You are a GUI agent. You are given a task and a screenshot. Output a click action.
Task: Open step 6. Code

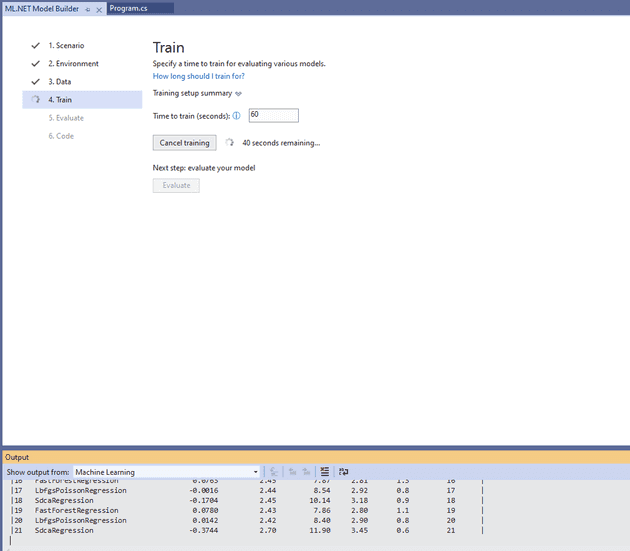click(61, 136)
